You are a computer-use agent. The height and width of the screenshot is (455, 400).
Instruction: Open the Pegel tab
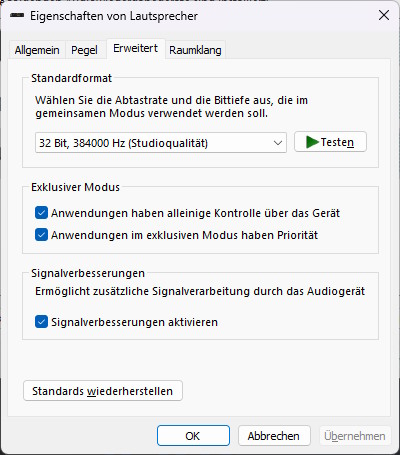(84, 50)
